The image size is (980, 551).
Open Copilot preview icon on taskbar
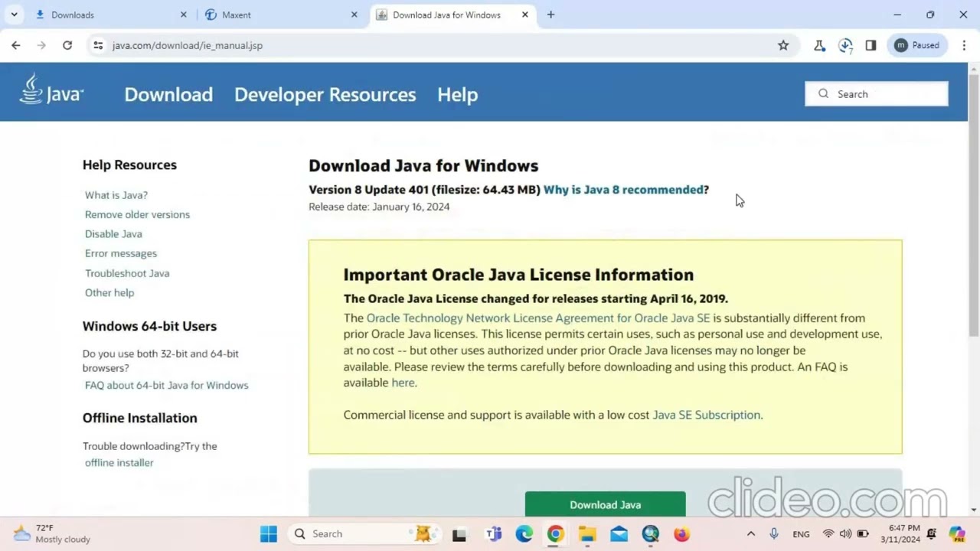pos(957,534)
